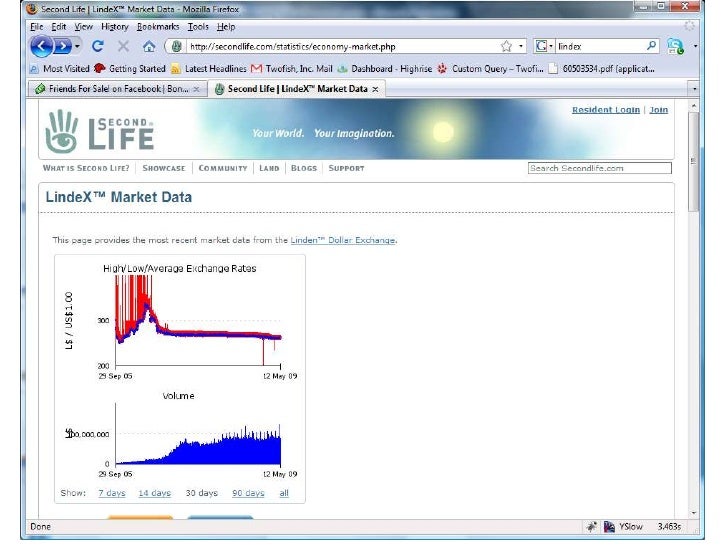This screenshot has height=546, width=728.
Task: Open the 60503534.pdf bookmark
Action: click(601, 69)
